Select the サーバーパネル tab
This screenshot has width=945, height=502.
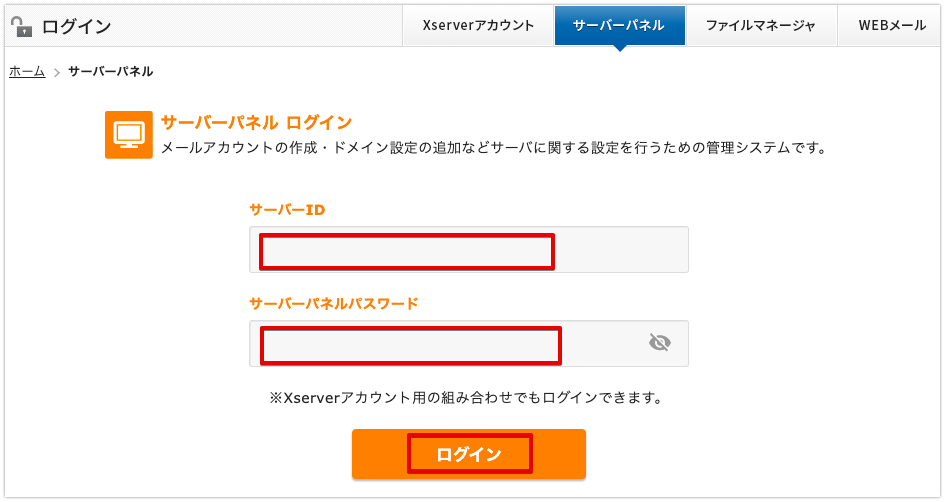pyautogui.click(x=620, y=25)
